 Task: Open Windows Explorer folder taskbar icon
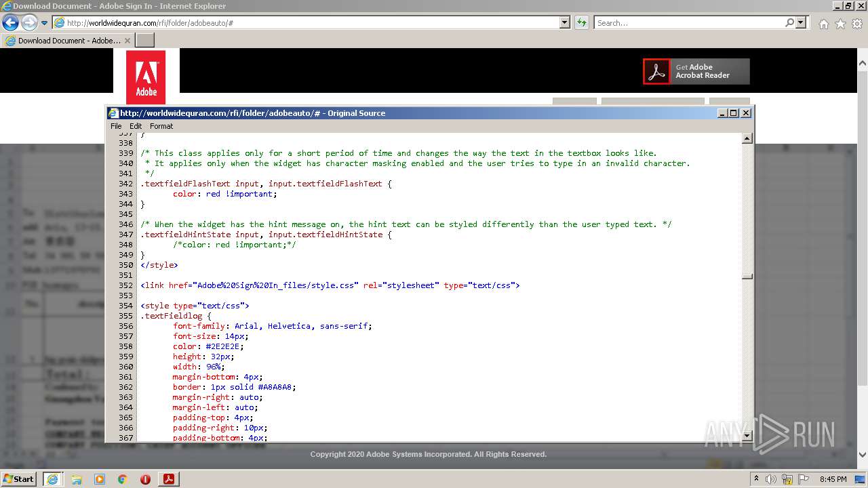point(77,479)
